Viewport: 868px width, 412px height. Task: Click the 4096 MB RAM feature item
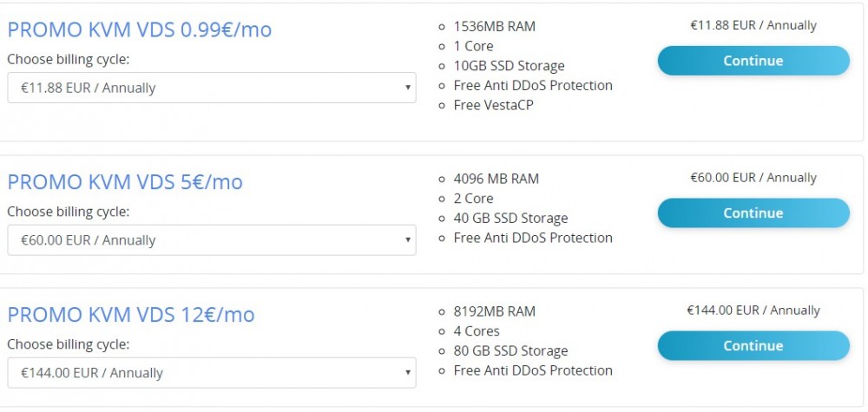[496, 179]
